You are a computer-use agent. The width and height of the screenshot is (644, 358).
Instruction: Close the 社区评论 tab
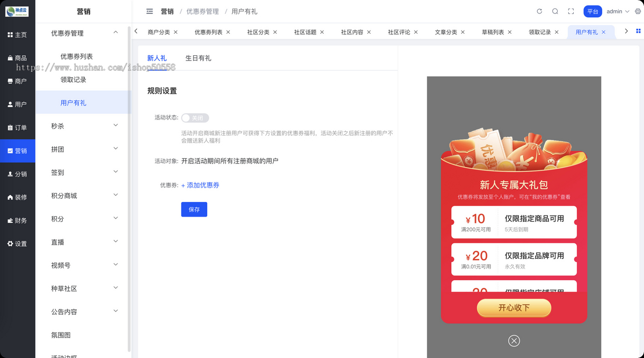click(416, 32)
